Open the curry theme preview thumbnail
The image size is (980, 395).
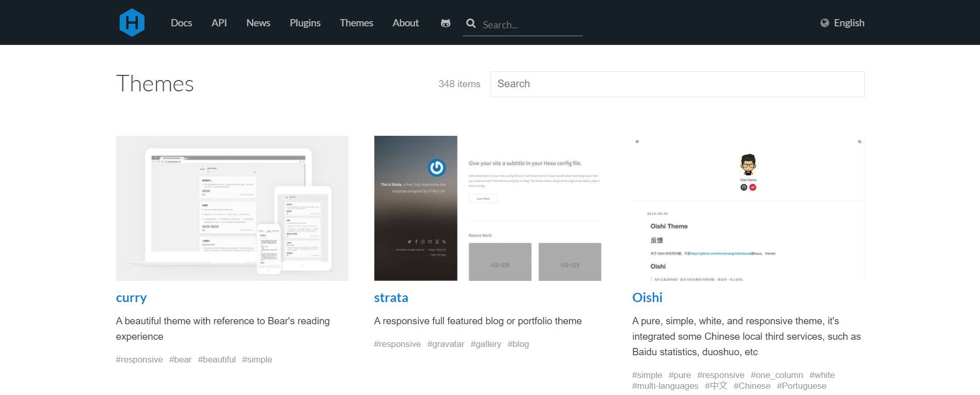pyautogui.click(x=232, y=208)
